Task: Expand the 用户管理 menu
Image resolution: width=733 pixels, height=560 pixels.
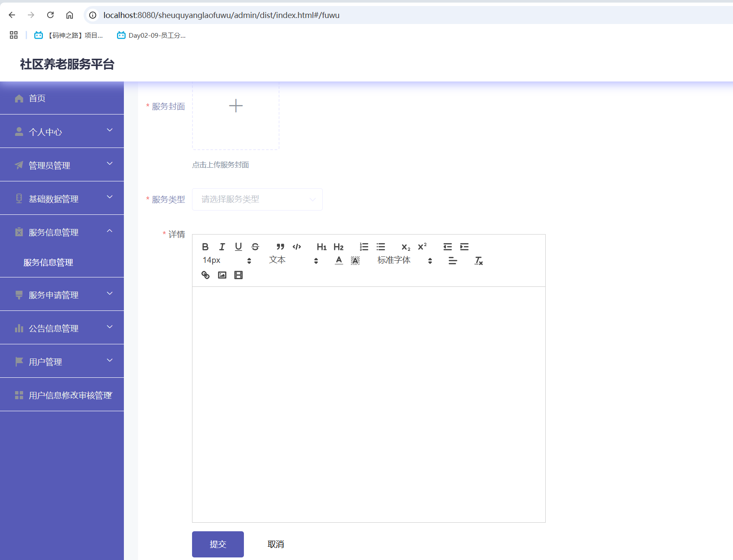Action: [x=62, y=361]
